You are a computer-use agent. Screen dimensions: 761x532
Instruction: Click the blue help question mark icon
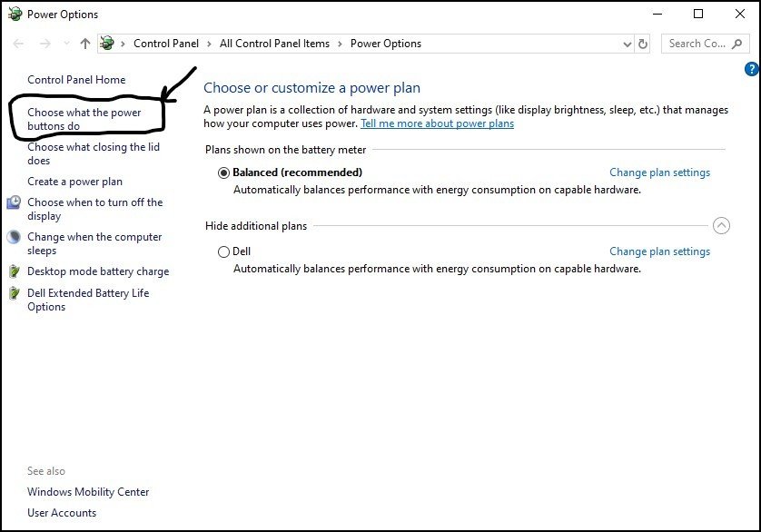click(752, 69)
